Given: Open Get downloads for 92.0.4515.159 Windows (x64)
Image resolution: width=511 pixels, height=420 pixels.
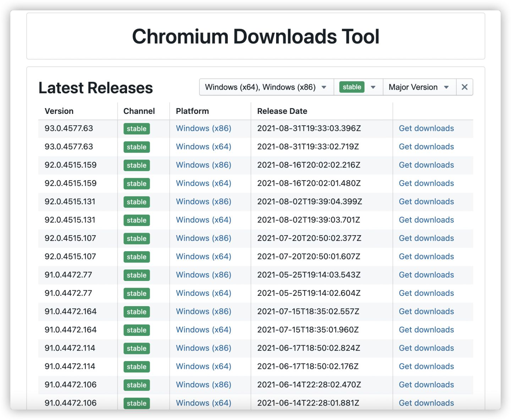Looking at the screenshot, I should 426,183.
